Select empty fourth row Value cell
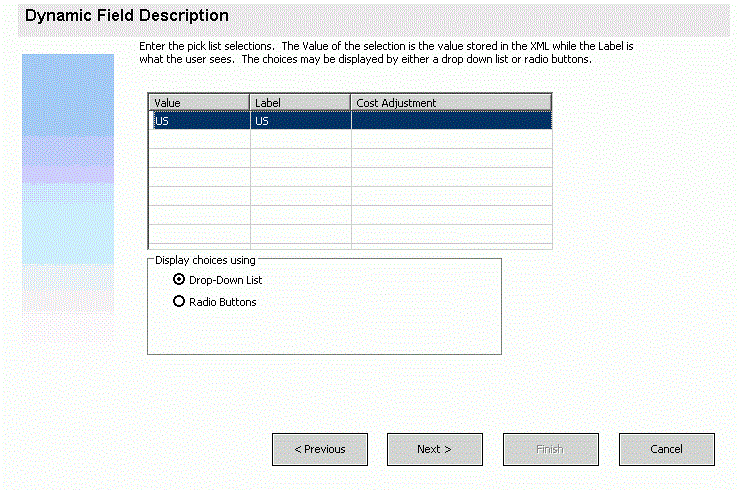This screenshot has height=490, width=739. pyautogui.click(x=199, y=177)
